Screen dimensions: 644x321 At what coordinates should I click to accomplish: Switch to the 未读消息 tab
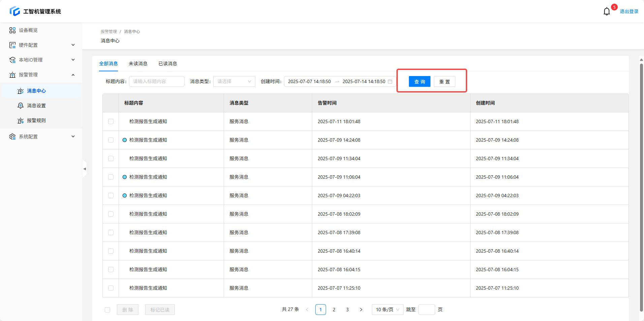click(138, 64)
